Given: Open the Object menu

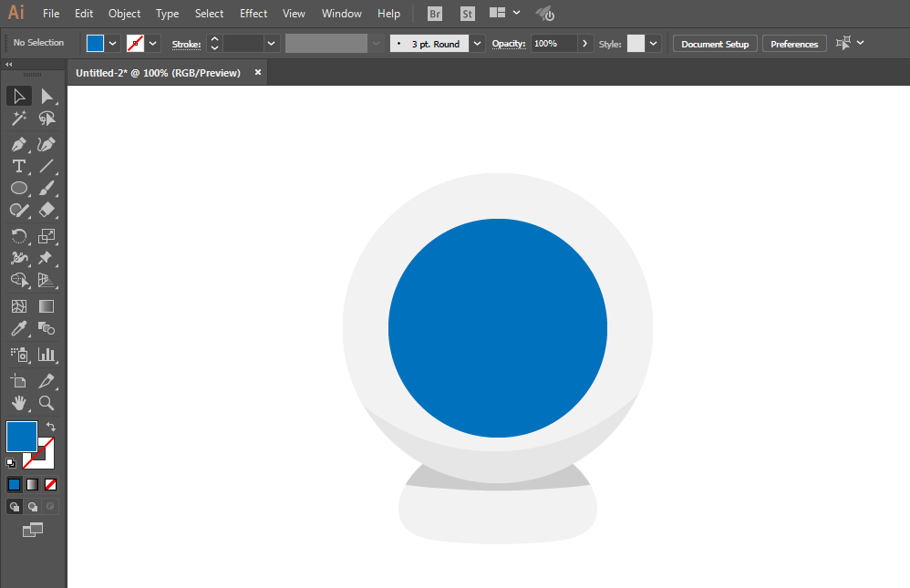Looking at the screenshot, I should [x=124, y=14].
